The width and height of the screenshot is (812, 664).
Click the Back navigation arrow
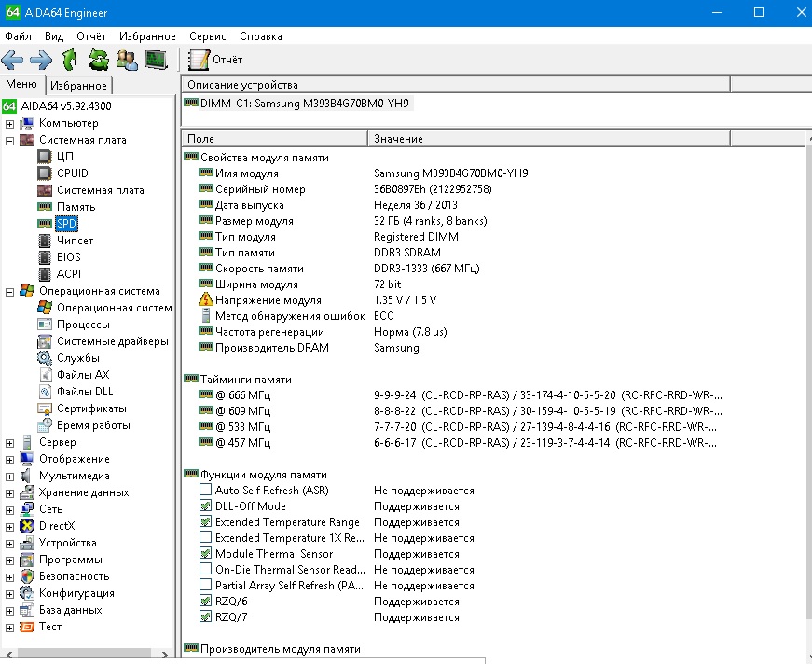click(x=12, y=60)
